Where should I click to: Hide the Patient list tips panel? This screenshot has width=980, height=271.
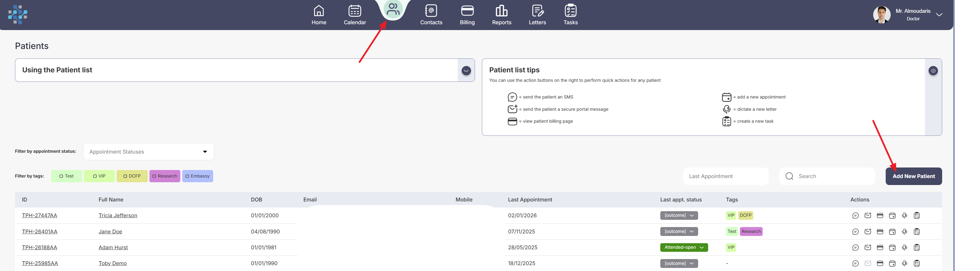[x=933, y=71]
